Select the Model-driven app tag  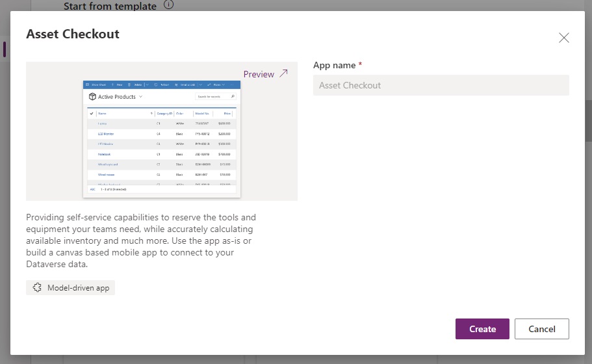tap(70, 288)
